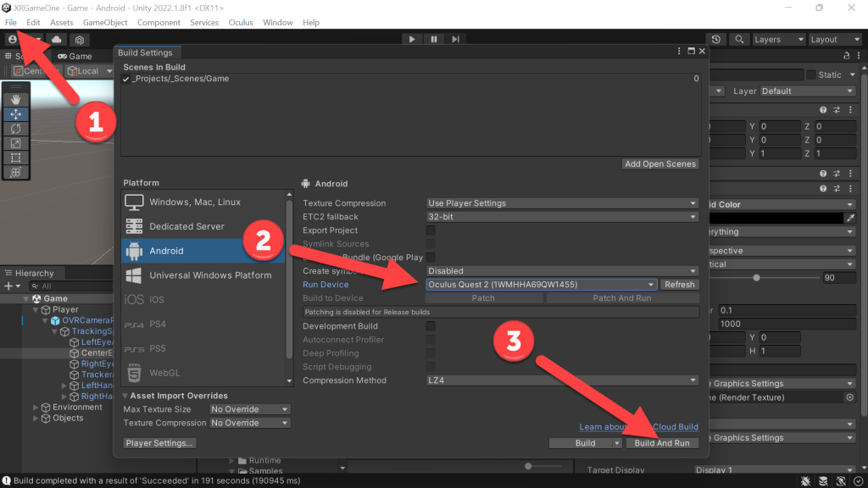Start Play mode
The height and width of the screenshot is (488, 868).
(411, 39)
